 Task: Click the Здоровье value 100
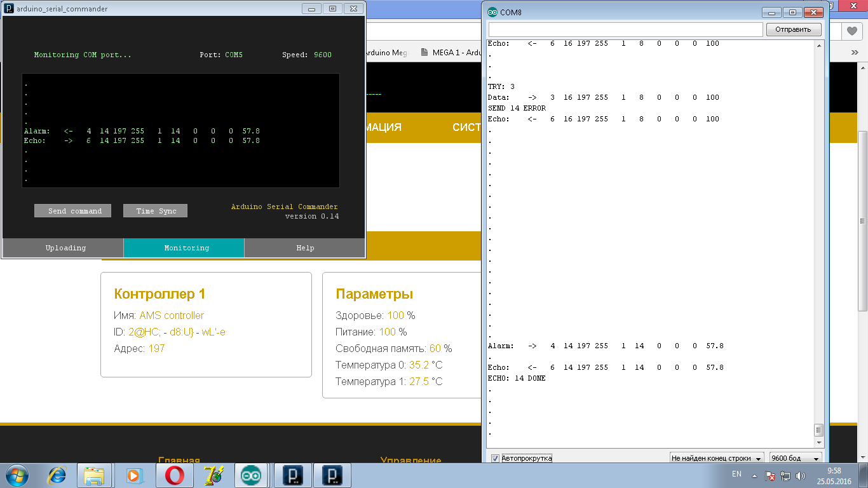(x=396, y=316)
